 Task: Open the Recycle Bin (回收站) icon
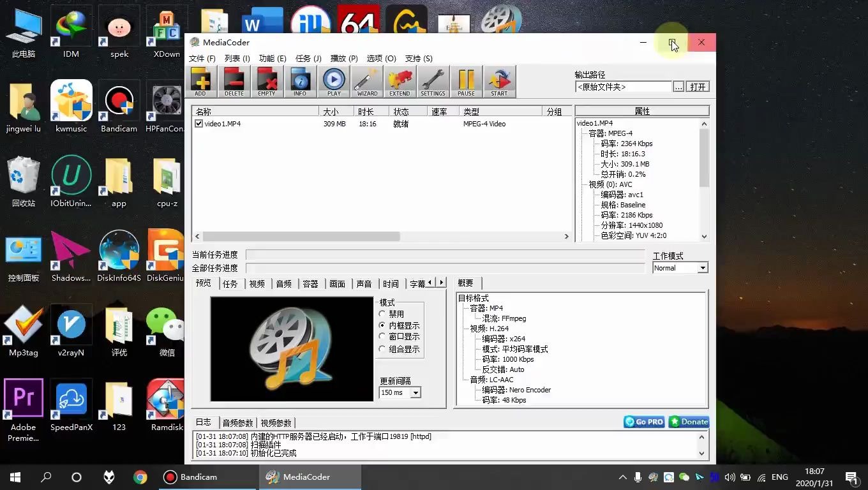(24, 182)
